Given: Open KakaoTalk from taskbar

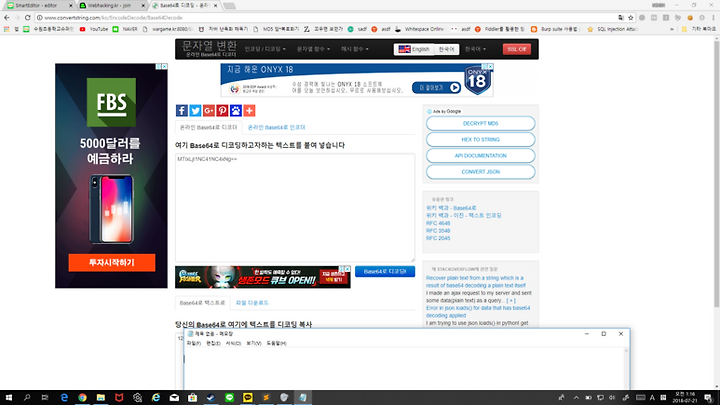Looking at the screenshot, I should [x=248, y=398].
